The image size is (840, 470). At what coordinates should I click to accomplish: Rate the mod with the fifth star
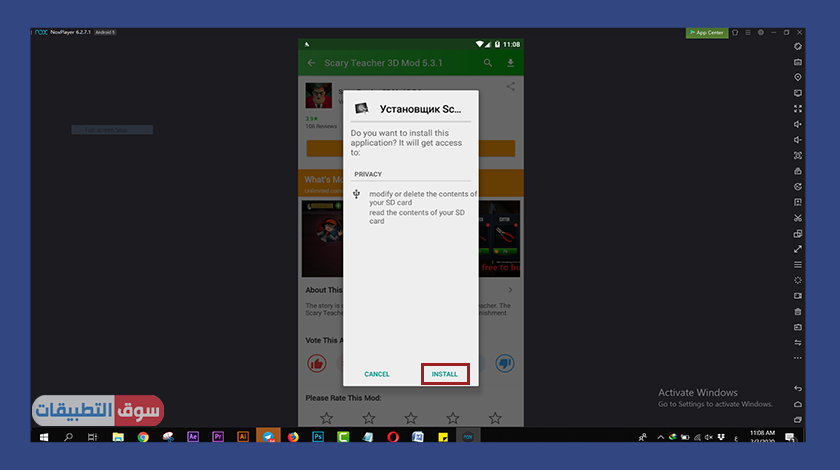(495, 418)
